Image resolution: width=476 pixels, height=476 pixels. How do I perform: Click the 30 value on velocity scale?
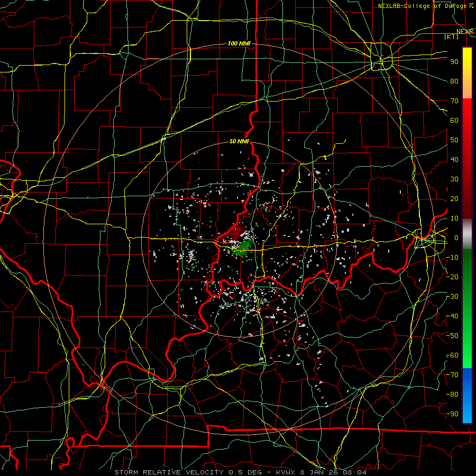pos(454,179)
